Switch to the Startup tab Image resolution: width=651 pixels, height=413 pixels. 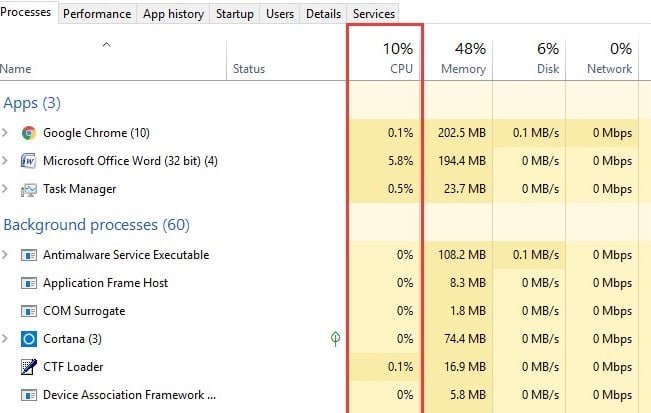click(235, 14)
